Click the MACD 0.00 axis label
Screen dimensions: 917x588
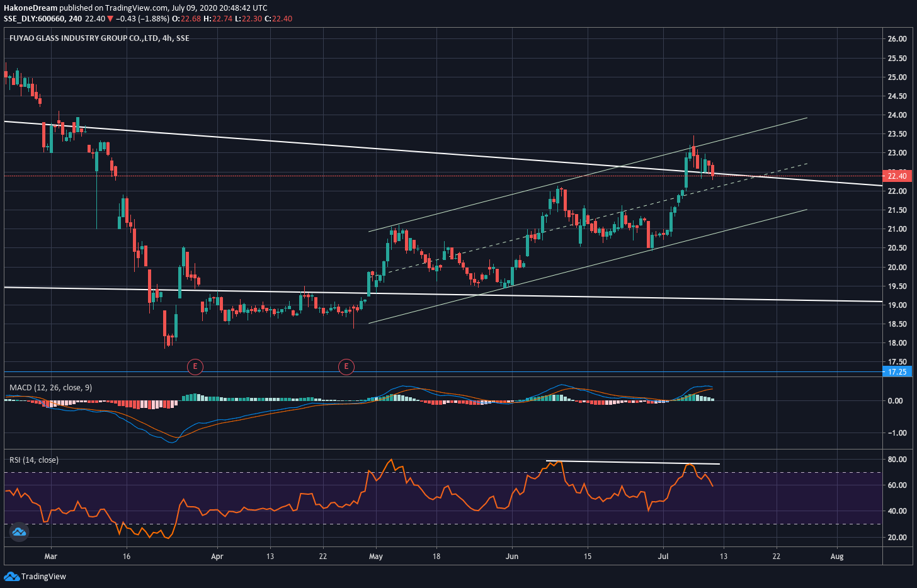(x=896, y=400)
